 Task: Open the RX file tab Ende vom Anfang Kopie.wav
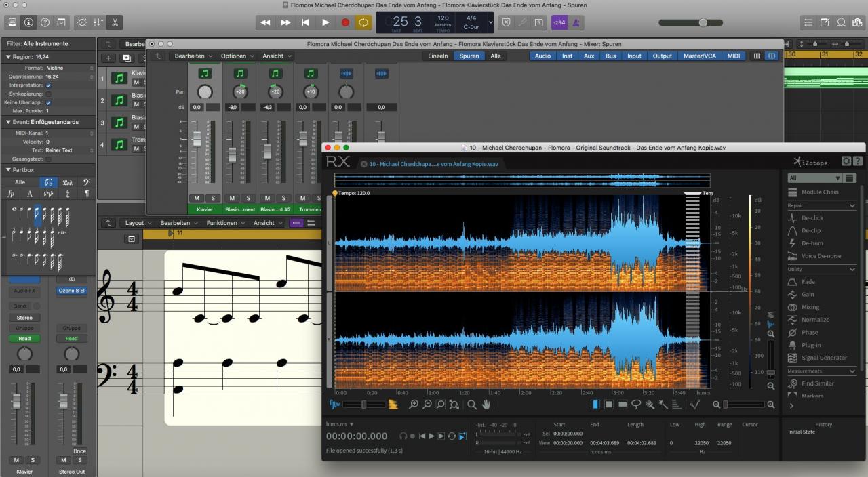pos(433,164)
